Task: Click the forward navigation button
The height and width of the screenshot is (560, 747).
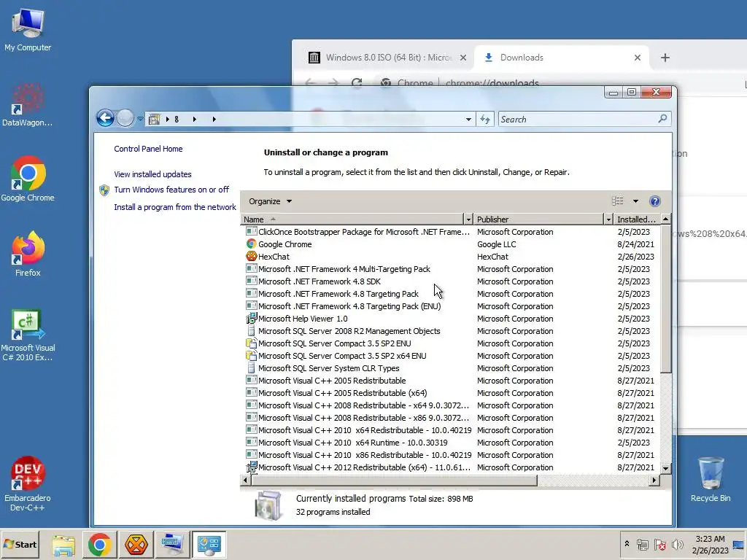Action: [x=125, y=118]
